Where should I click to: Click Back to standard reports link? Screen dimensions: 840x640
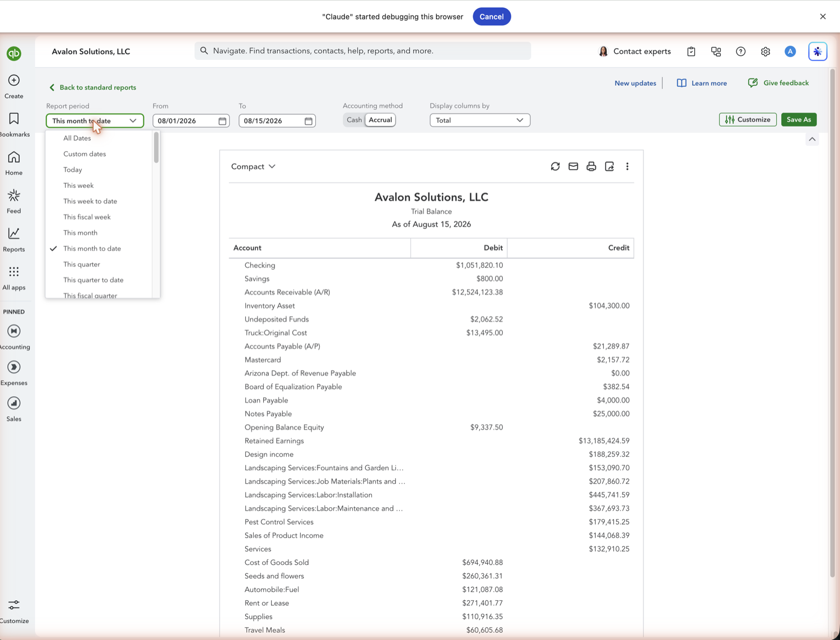pyautogui.click(x=92, y=87)
